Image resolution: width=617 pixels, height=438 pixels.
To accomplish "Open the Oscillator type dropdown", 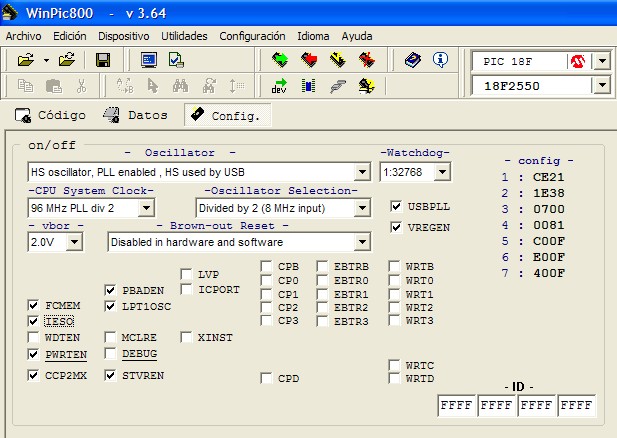I will (362, 173).
